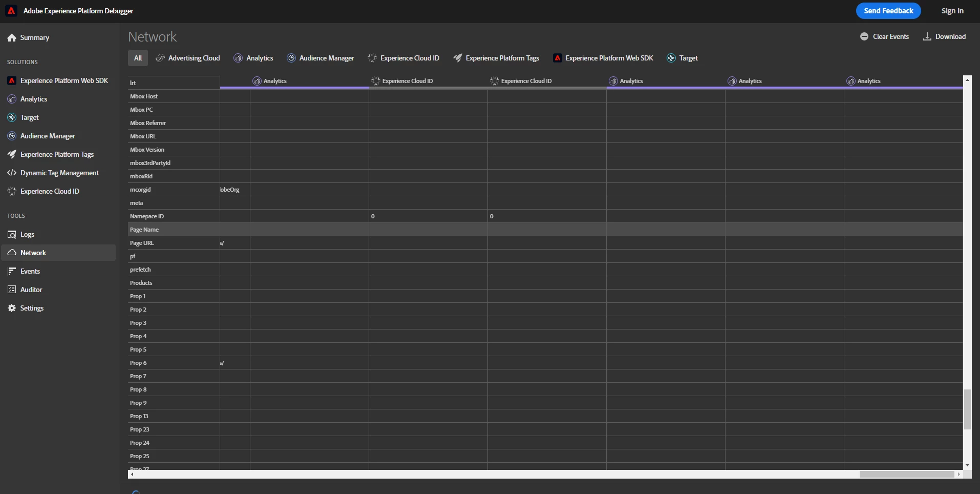This screenshot has width=980, height=494.
Task: Click Experience Platform Web SDK sidebar icon
Action: pyautogui.click(x=12, y=81)
